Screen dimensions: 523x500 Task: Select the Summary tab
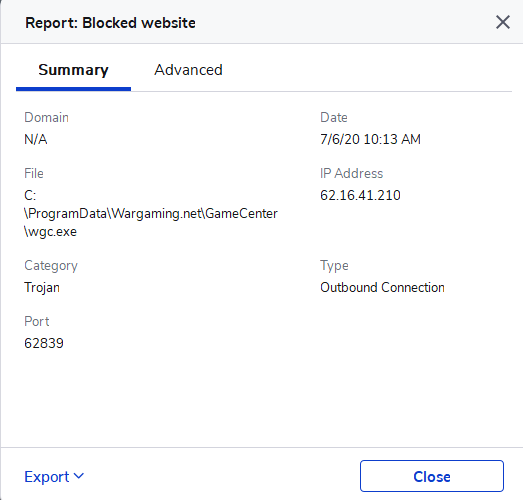[x=73, y=70]
